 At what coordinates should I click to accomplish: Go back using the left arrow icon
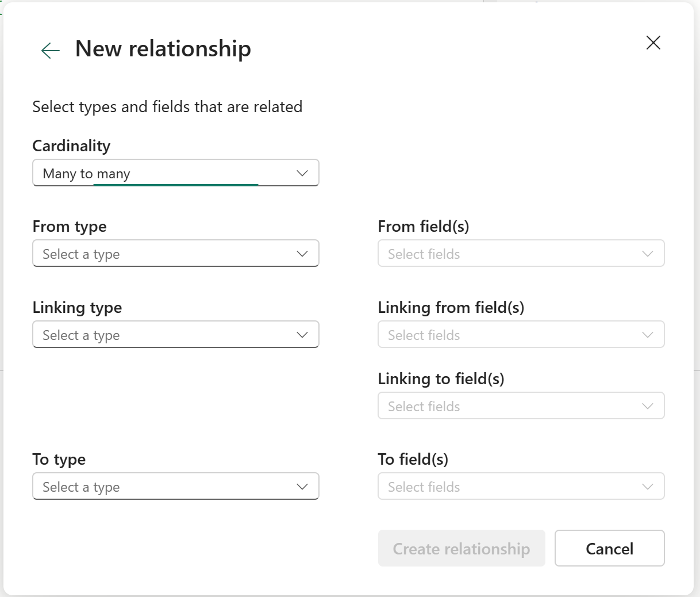tap(51, 51)
